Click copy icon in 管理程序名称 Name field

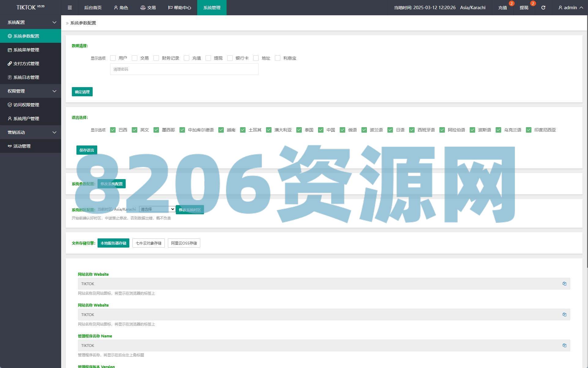tap(564, 345)
